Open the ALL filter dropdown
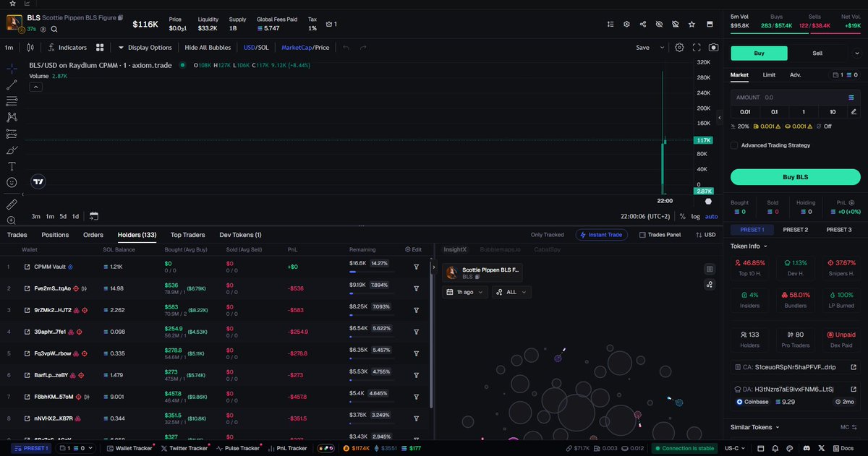 (x=511, y=292)
